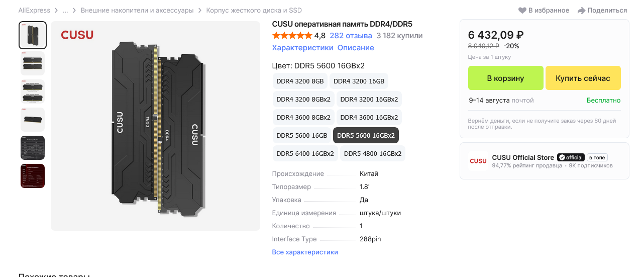Pick the DDR4 3600 16GBx2 variant

[369, 117]
